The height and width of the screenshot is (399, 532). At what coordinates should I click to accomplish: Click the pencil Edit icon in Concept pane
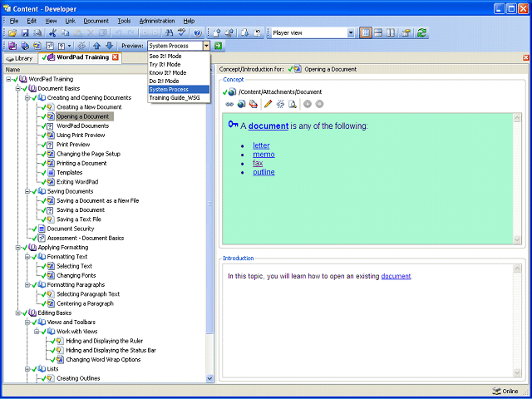click(x=268, y=104)
